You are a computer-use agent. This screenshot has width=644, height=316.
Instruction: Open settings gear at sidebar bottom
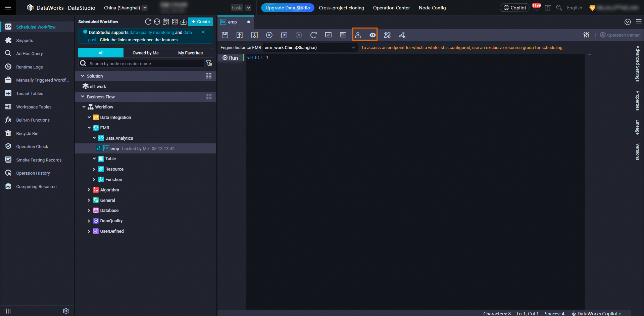click(x=66, y=311)
